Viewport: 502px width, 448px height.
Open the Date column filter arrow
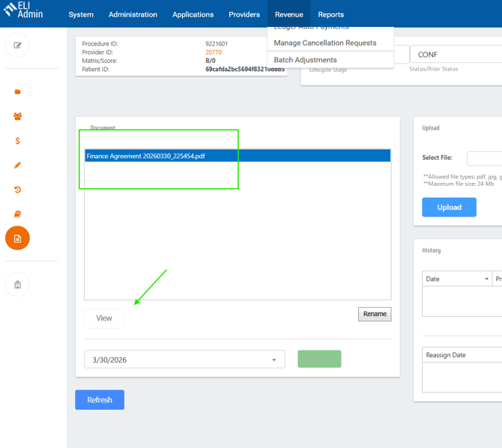486,279
